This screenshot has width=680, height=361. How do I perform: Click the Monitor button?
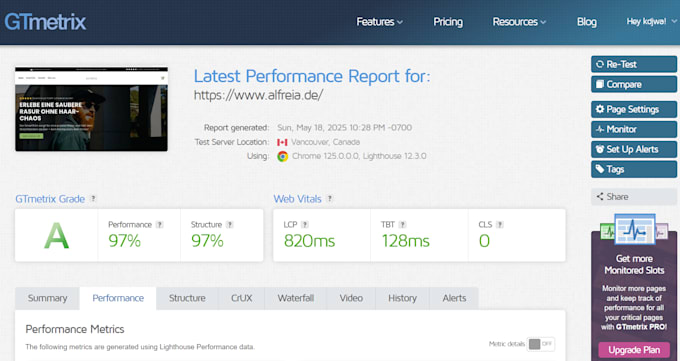[634, 129]
